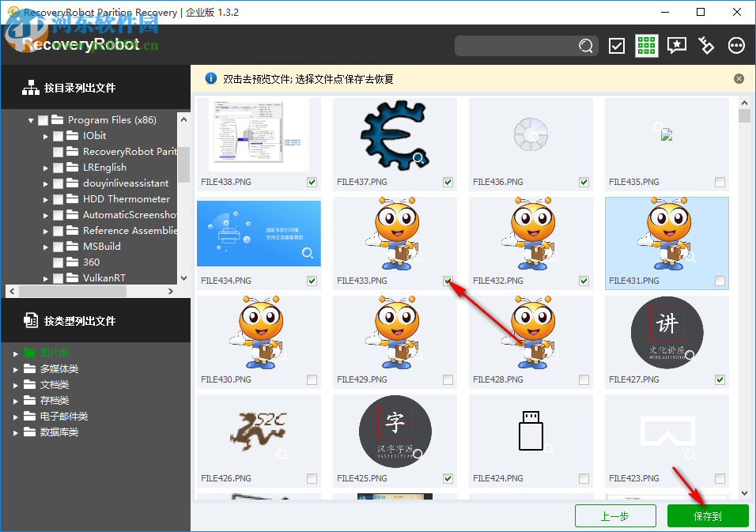The width and height of the screenshot is (756, 532).
Task: Dismiss the blue info banner with its close icon
Action: click(x=739, y=78)
